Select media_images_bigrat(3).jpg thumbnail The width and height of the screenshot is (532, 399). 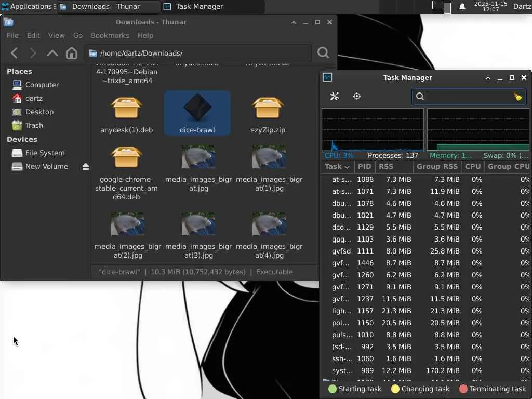click(198, 224)
